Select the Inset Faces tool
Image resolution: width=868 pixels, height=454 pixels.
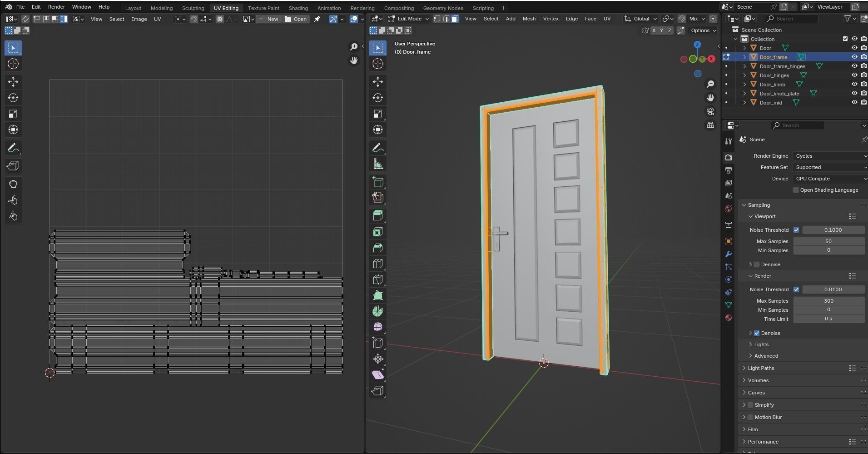point(378,232)
